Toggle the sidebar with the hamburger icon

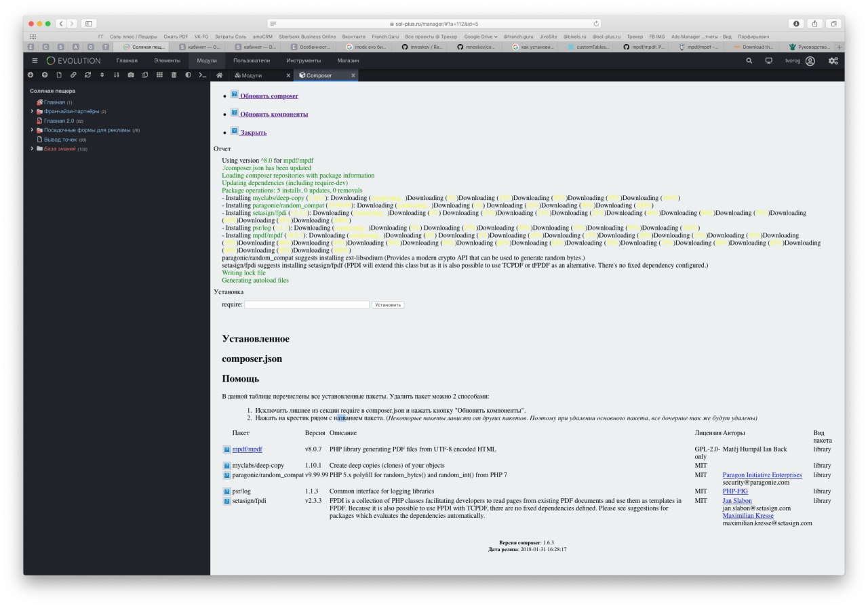(x=35, y=60)
